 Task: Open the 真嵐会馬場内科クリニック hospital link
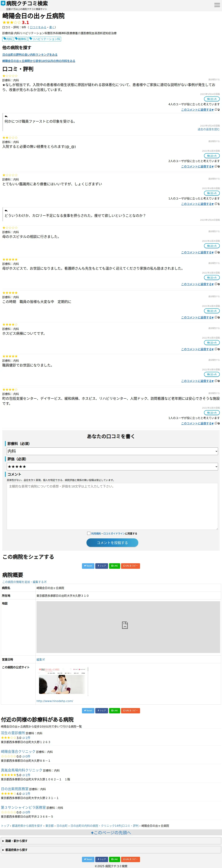tap(22, 770)
